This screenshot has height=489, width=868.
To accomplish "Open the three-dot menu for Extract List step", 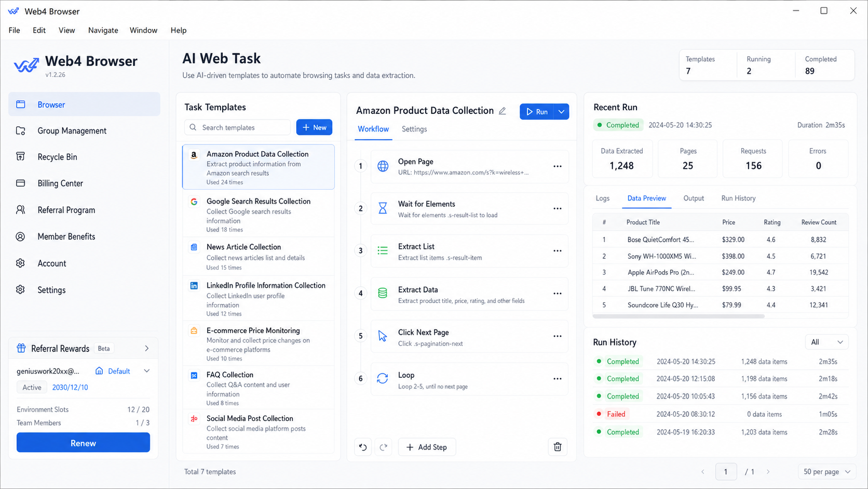I will pos(558,251).
